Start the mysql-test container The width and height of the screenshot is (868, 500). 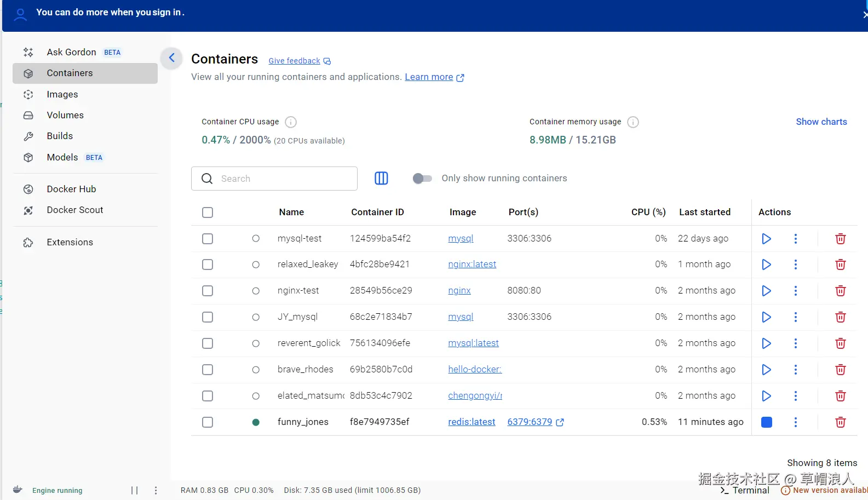766,239
